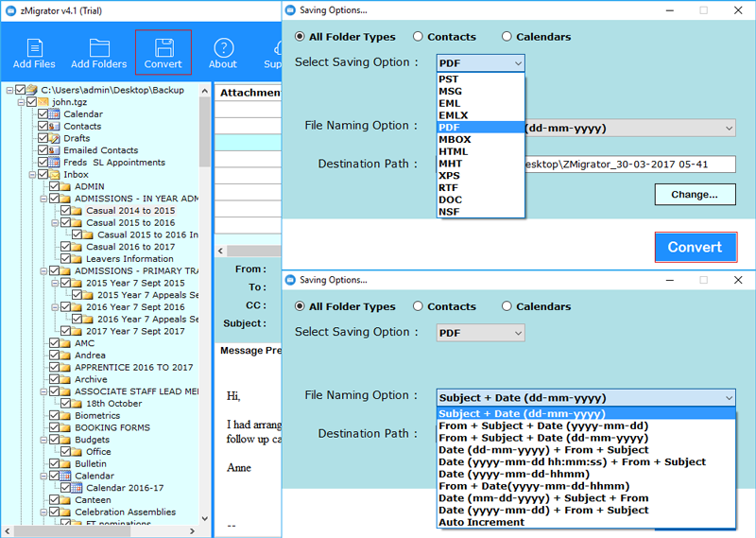Select the Andrea folder
Image resolution: width=756 pixels, height=538 pixels.
pos(90,356)
